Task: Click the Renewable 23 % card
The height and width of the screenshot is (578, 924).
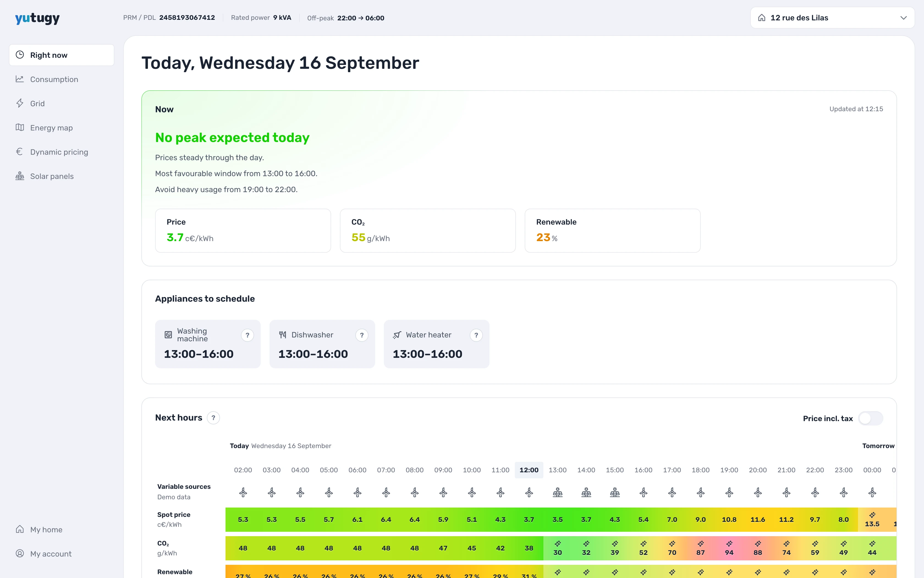Action: [x=612, y=231]
